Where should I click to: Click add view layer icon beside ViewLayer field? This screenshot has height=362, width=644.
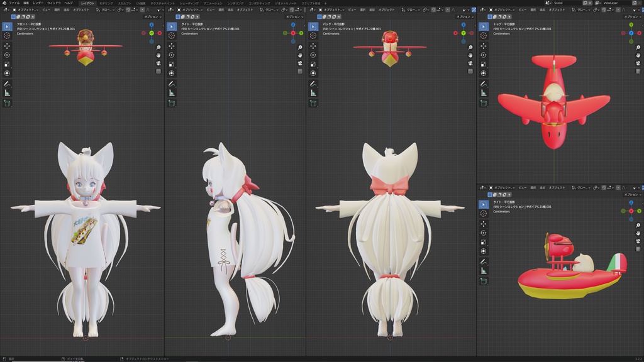(634, 3)
